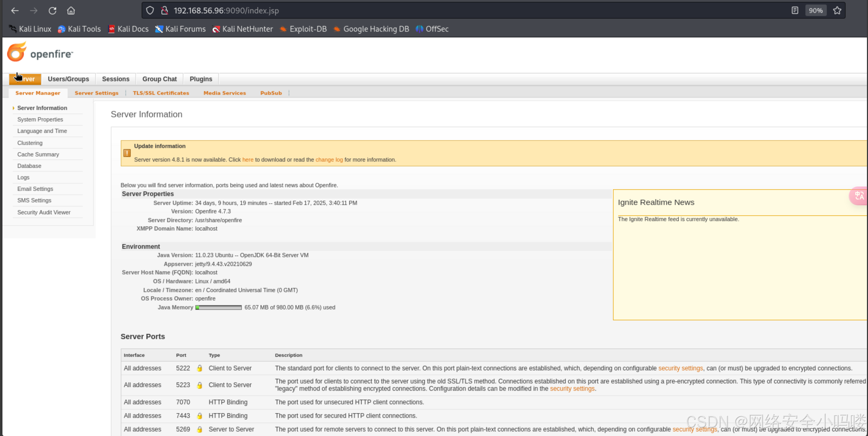Click the Java Memory usage bar
868x436 pixels.
point(218,308)
